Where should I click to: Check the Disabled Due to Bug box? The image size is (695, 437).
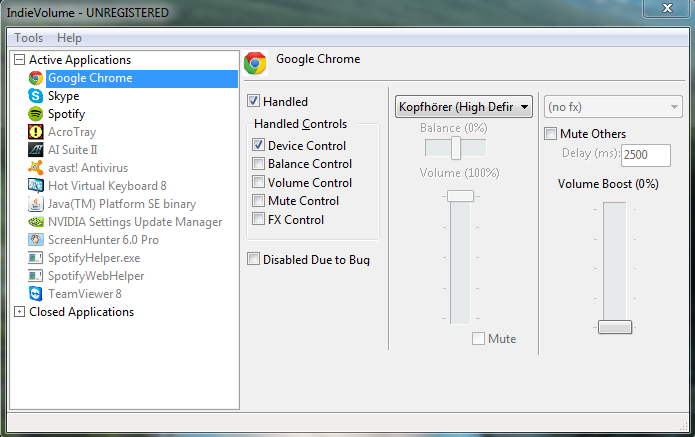pos(253,259)
